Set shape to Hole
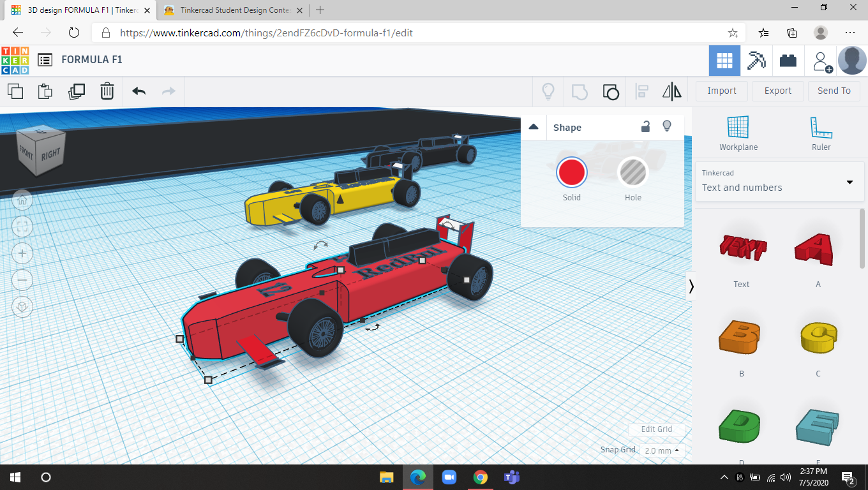868x490 pixels. coord(633,172)
